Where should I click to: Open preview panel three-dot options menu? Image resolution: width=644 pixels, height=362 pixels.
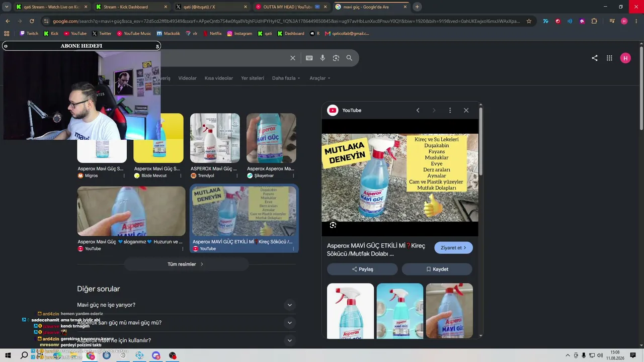click(x=450, y=110)
